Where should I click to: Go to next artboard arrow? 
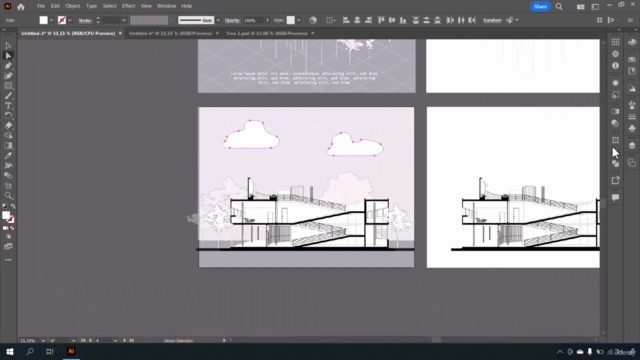pos(124,340)
